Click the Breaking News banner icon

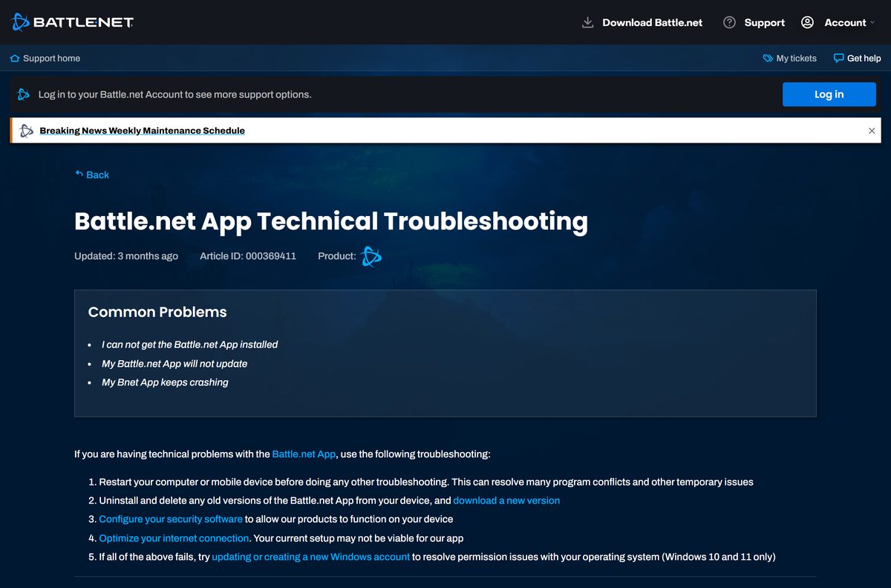[26, 131]
